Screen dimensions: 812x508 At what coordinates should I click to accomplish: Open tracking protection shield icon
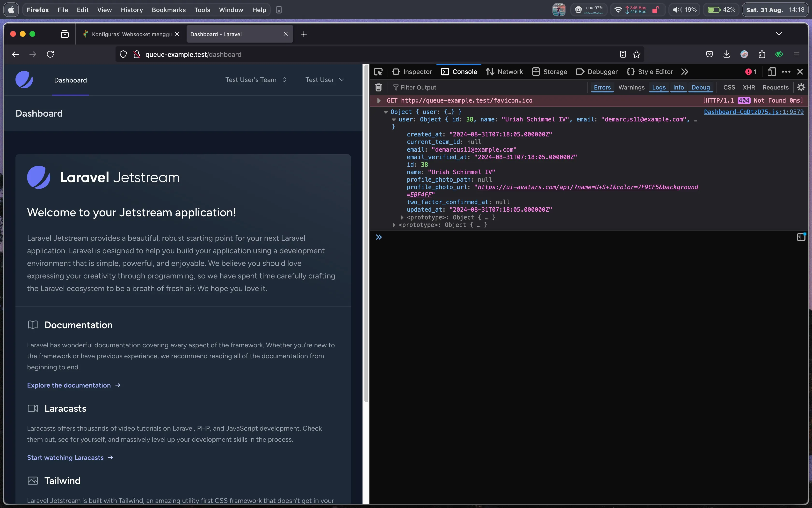pos(123,54)
